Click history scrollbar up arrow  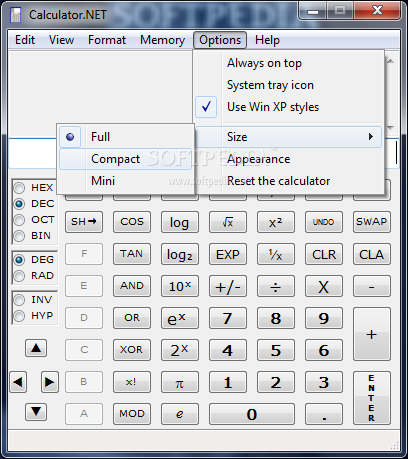[391, 62]
